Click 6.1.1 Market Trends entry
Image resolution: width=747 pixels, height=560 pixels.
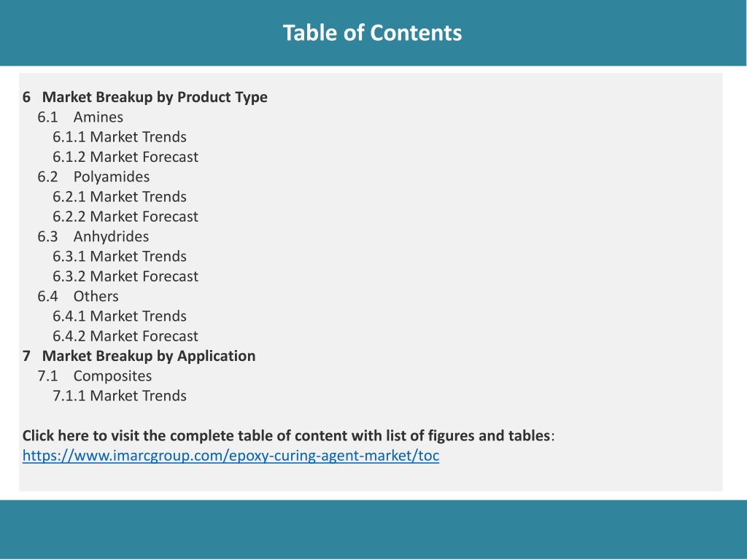click(x=120, y=137)
